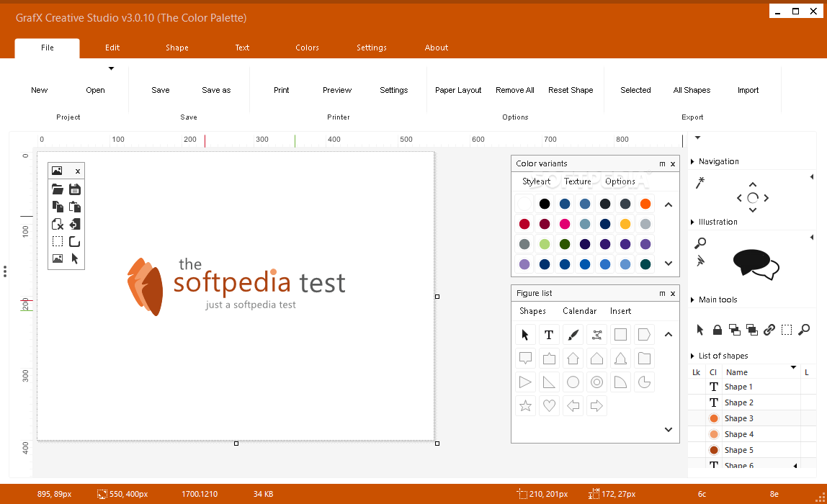Open Insert tab in Figure list
Image resolution: width=827 pixels, height=504 pixels.
tap(621, 311)
